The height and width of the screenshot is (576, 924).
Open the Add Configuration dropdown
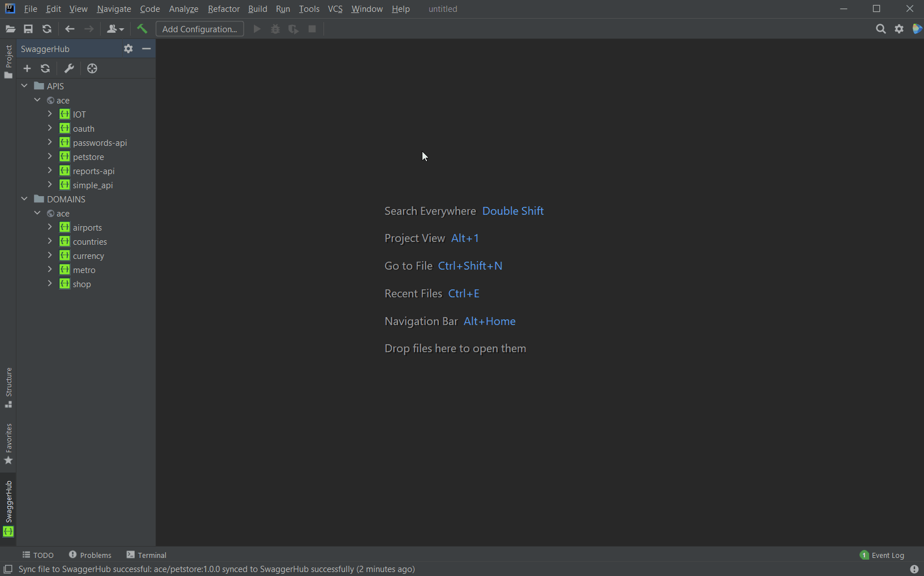click(x=199, y=29)
